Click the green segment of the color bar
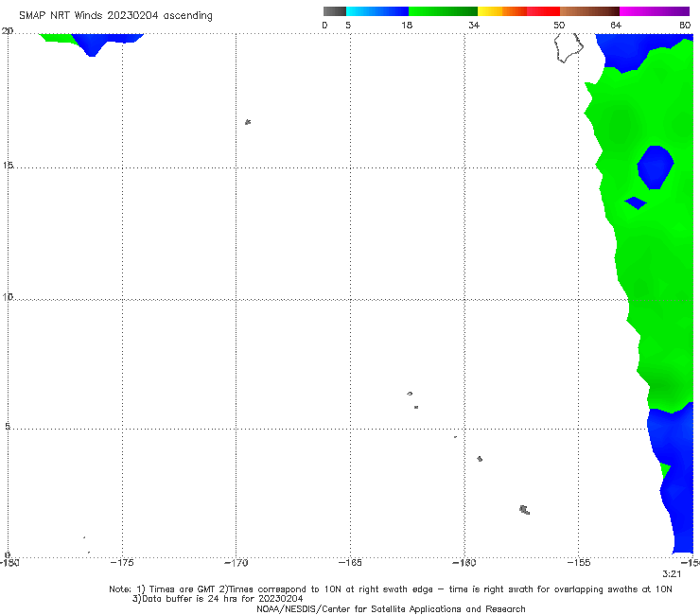700x615 pixels. coord(443,11)
